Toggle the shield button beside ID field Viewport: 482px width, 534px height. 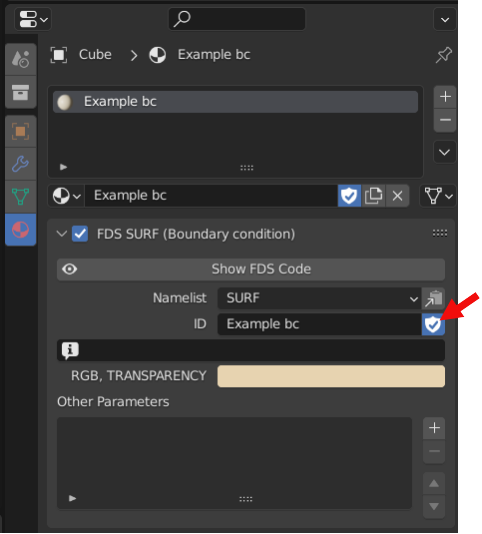433,324
